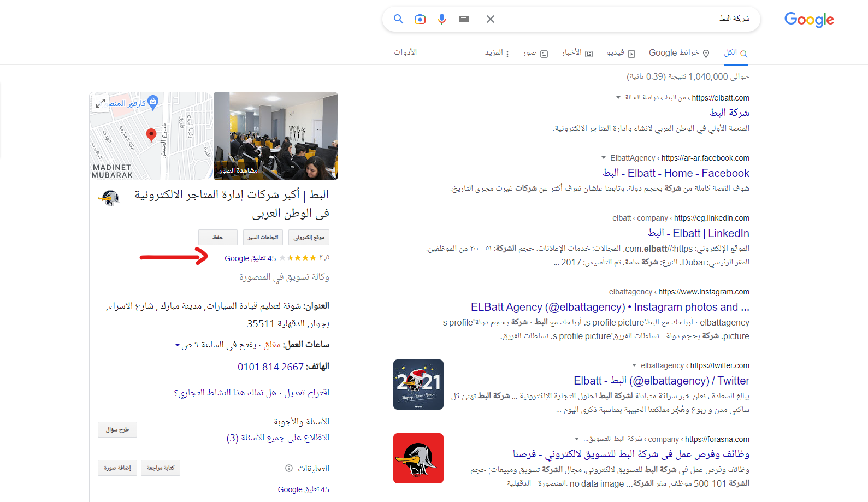Open search by image camera icon
This screenshot has height=502, width=868.
click(x=420, y=19)
